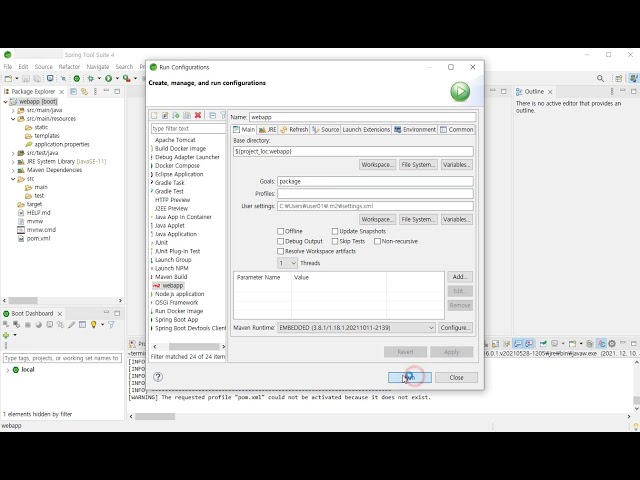This screenshot has height=480, width=640.
Task: Click the console gear settings icon
Action: tap(612, 344)
